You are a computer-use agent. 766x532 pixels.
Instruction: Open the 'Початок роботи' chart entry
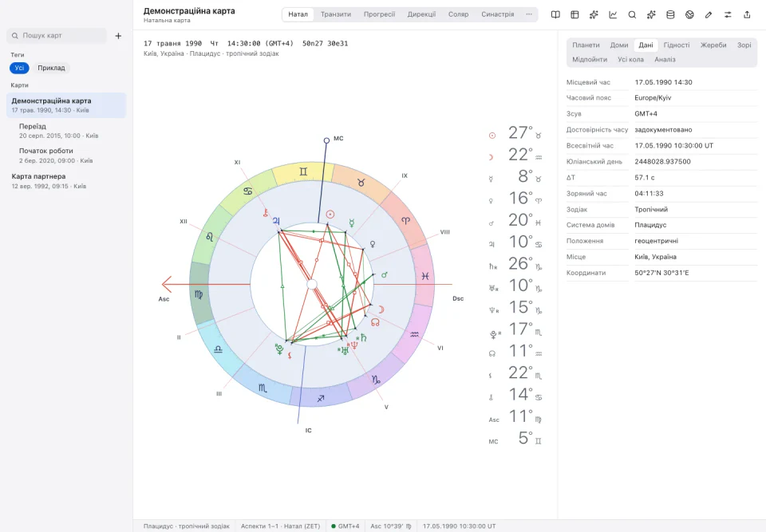click(x=66, y=156)
